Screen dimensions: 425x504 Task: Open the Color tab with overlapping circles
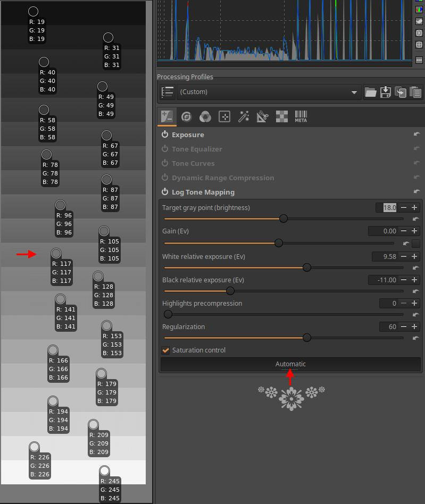(x=205, y=116)
